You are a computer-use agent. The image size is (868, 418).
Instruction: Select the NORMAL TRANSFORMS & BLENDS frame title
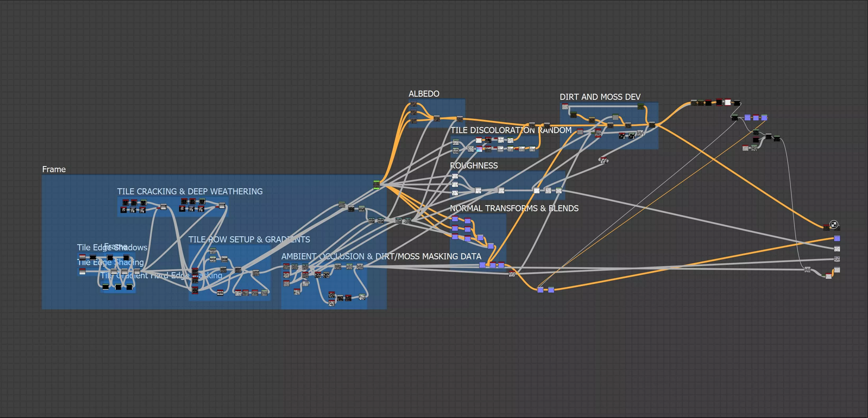click(x=514, y=208)
